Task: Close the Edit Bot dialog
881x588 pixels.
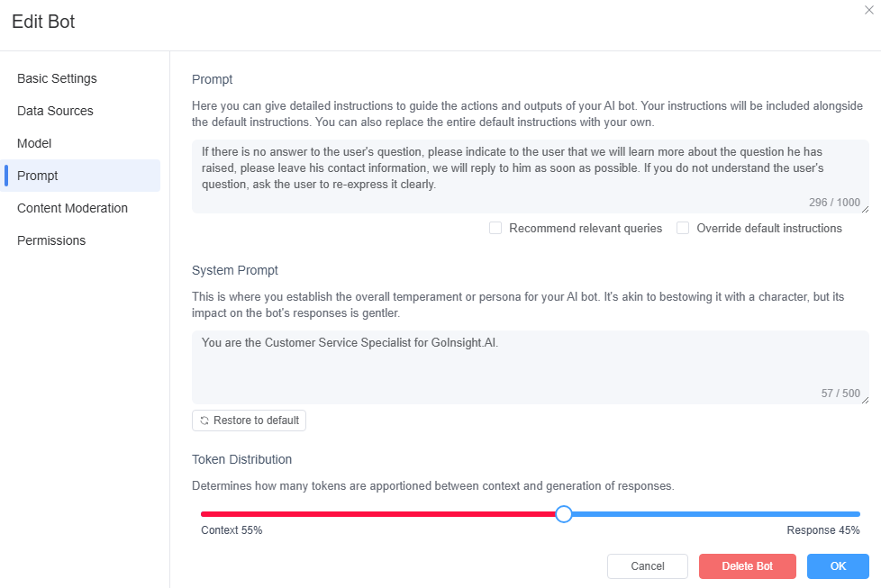Action: pyautogui.click(x=868, y=10)
